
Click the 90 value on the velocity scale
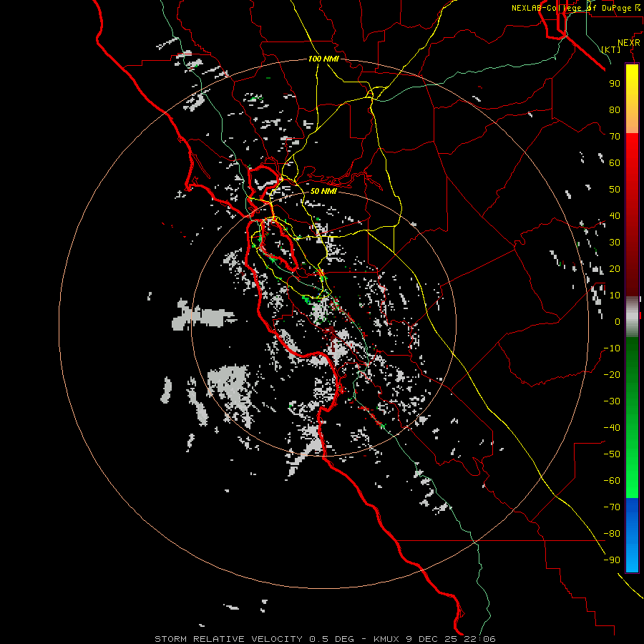[615, 84]
